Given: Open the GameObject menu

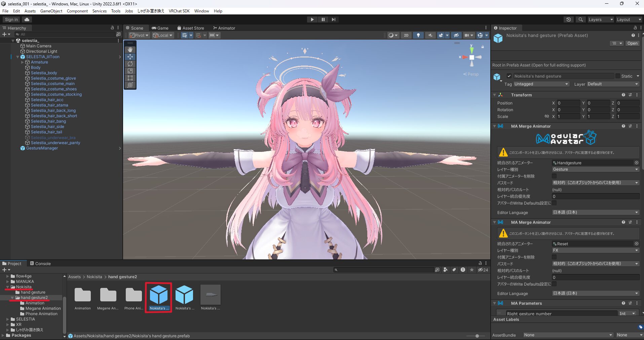Looking at the screenshot, I should pyautogui.click(x=51, y=11).
